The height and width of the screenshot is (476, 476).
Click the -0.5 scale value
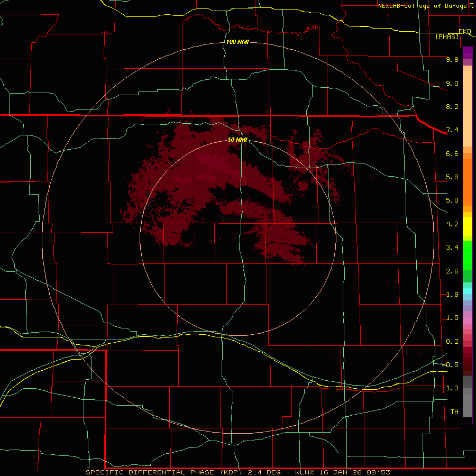[451, 365]
